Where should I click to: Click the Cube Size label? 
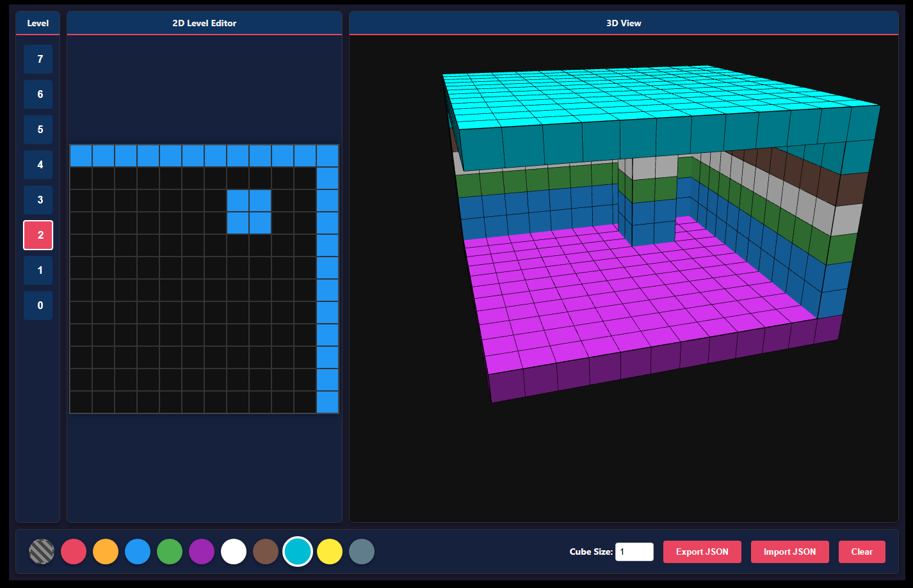coord(591,552)
